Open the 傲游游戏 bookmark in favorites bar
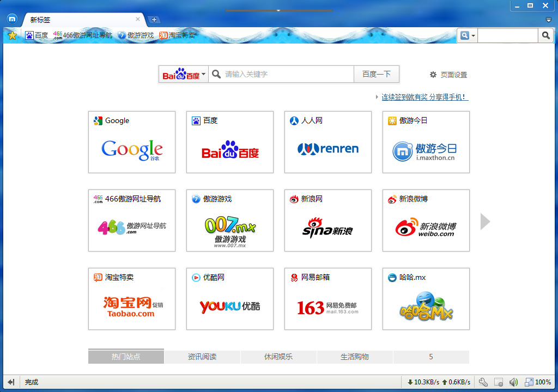Image resolution: width=558 pixels, height=392 pixels. point(136,35)
